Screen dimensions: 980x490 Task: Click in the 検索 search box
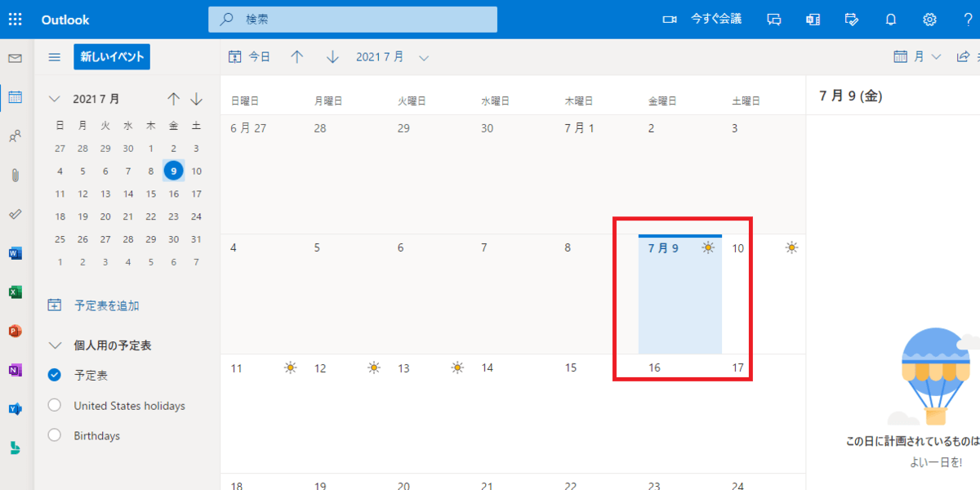click(353, 19)
